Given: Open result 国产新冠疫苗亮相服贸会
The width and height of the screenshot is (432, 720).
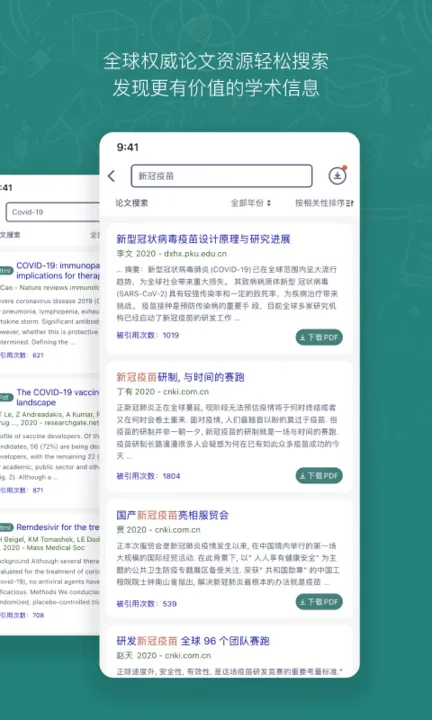Looking at the screenshot, I should [x=173, y=515].
